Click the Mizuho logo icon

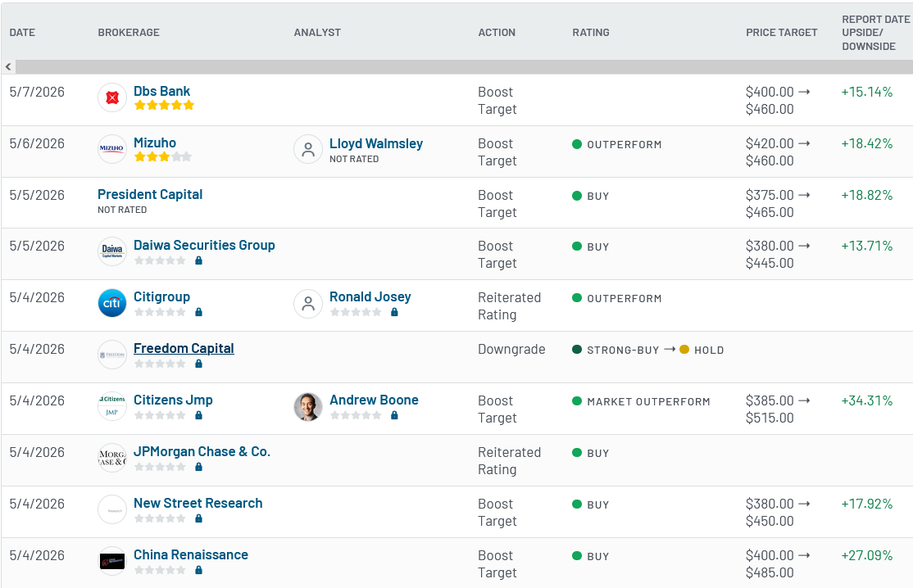pos(112,149)
